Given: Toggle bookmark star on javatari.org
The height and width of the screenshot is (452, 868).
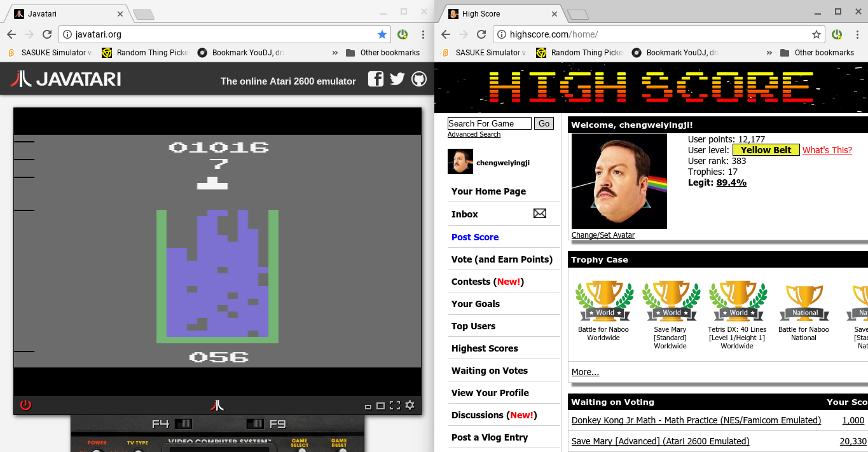Looking at the screenshot, I should 382,34.
